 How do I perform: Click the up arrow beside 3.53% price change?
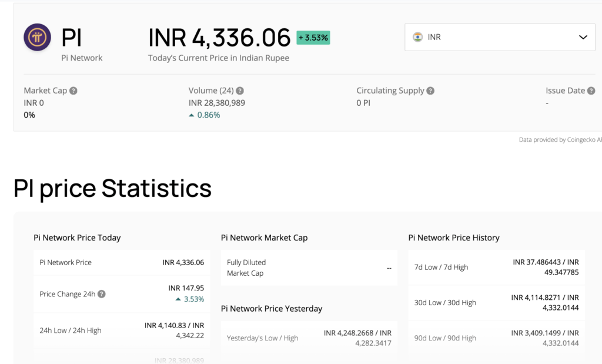(x=178, y=299)
